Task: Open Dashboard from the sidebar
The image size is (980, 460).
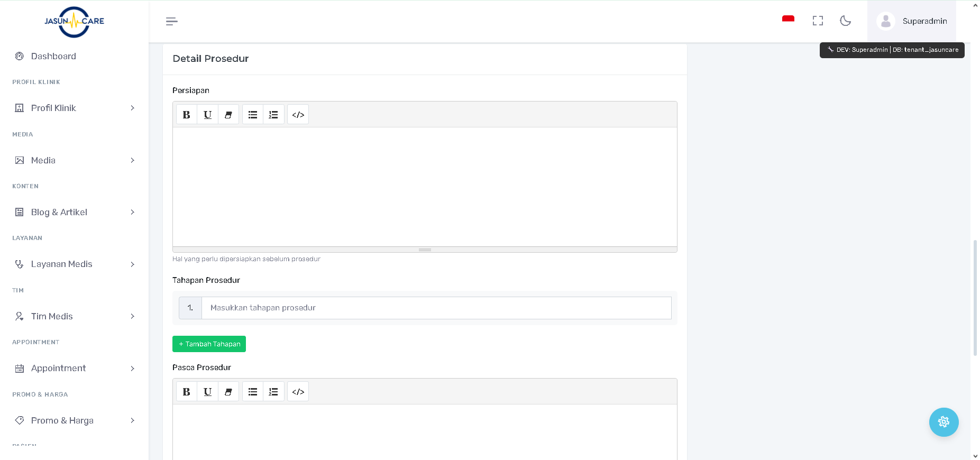Action: coord(53,56)
